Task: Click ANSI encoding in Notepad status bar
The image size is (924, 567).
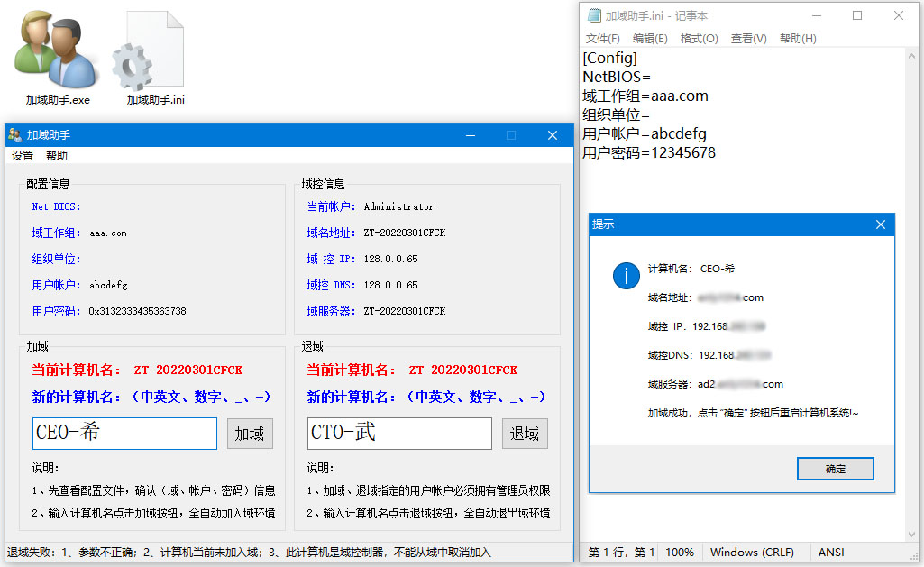Action: 830,552
